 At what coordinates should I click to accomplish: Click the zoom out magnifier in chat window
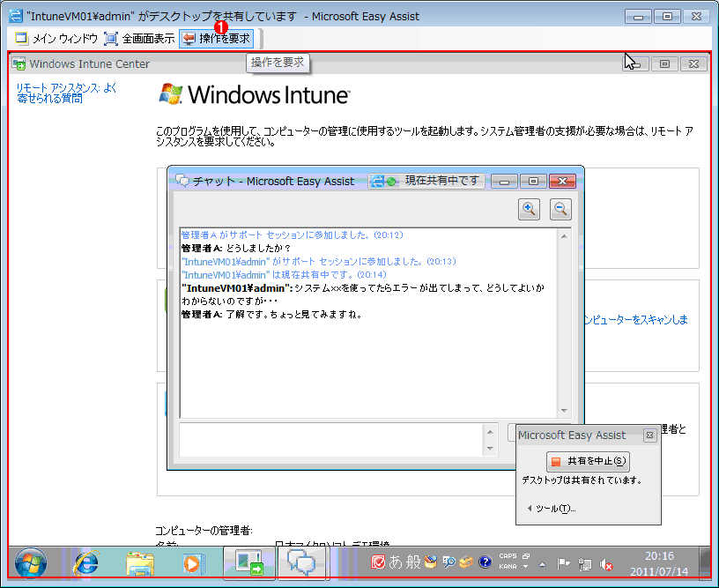560,210
